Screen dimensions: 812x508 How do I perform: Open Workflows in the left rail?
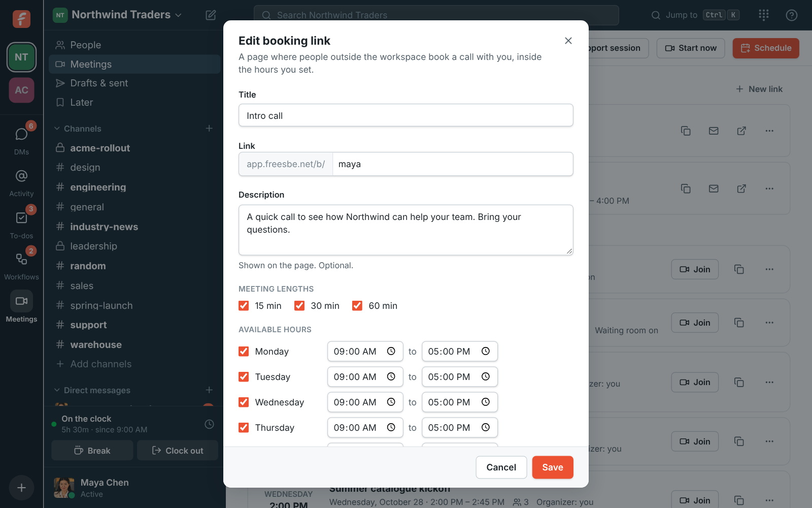pyautogui.click(x=21, y=265)
